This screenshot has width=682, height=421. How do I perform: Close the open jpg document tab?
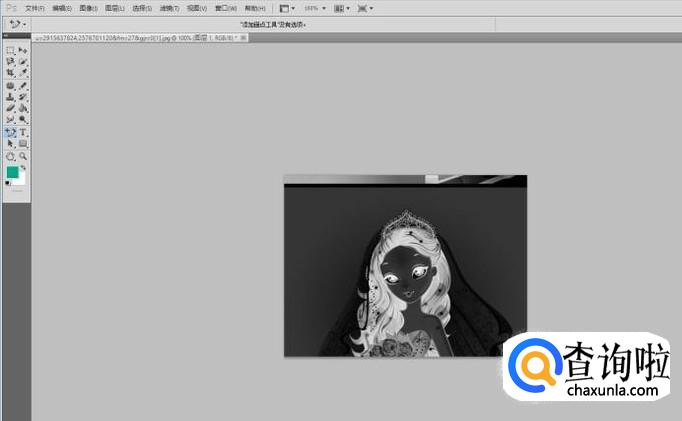pyautogui.click(x=243, y=38)
